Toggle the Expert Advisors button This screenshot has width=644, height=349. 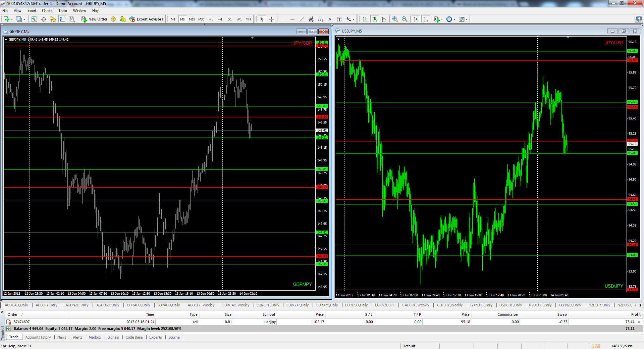pyautogui.click(x=146, y=19)
